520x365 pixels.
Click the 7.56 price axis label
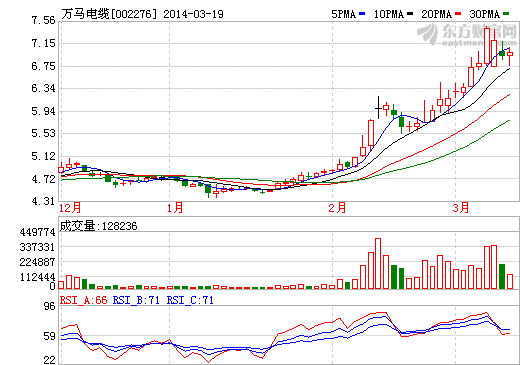[x=43, y=20]
